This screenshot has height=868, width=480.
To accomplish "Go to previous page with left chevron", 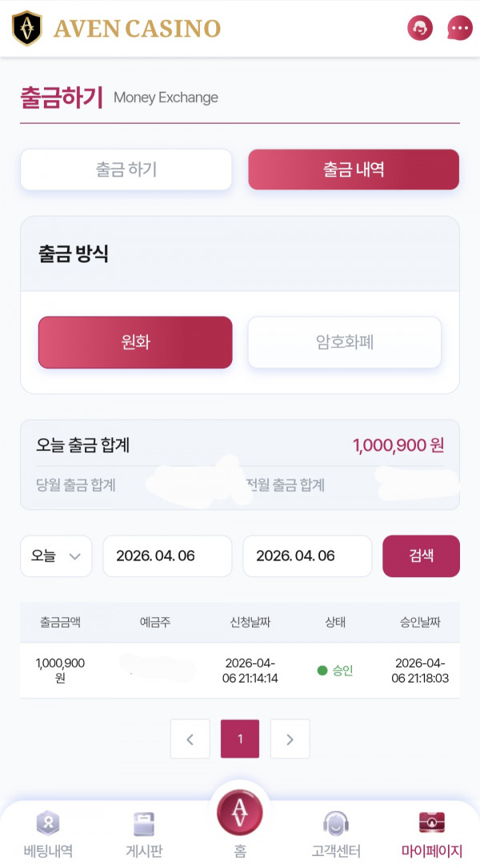I will click(190, 739).
